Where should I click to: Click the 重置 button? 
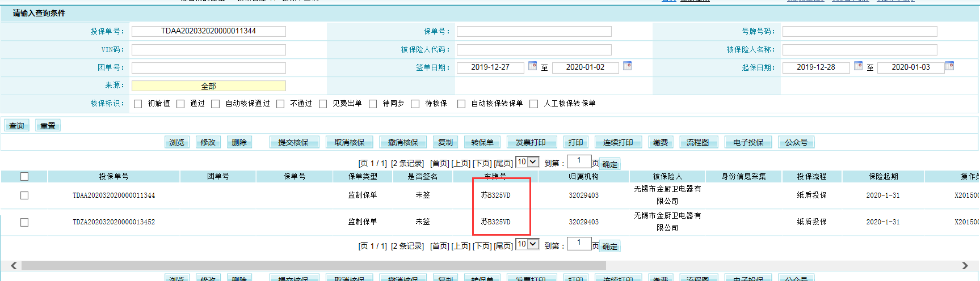pyautogui.click(x=48, y=126)
